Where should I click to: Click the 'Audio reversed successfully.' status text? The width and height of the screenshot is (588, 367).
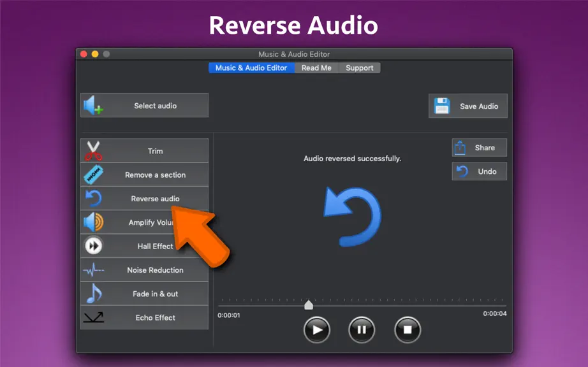coord(353,159)
